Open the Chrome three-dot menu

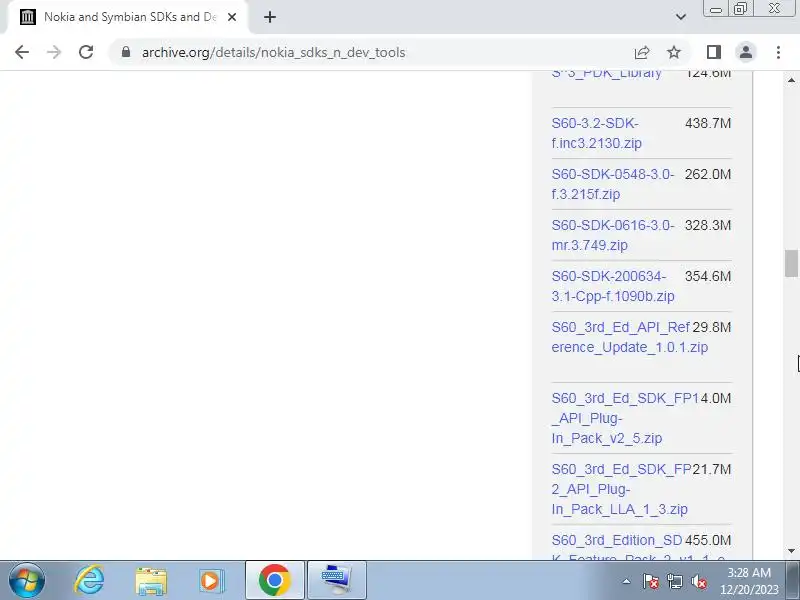[778, 52]
